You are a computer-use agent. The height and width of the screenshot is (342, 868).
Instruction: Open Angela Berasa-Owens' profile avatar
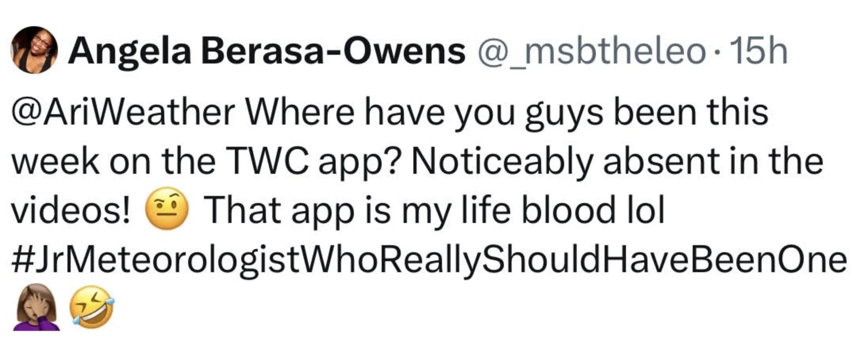pyautogui.click(x=34, y=50)
